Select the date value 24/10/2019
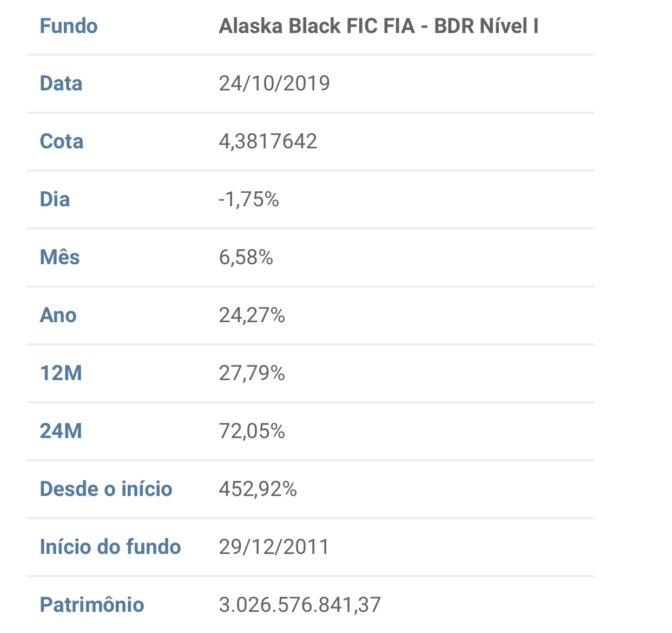This screenshot has width=672, height=633. 274,83
